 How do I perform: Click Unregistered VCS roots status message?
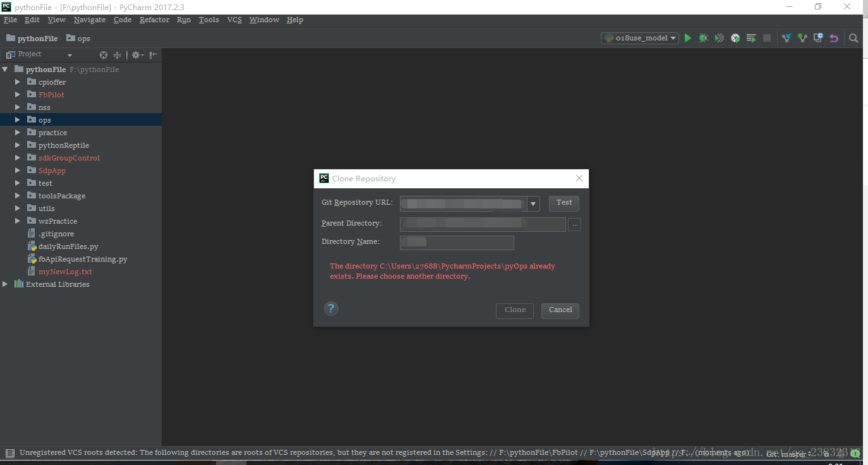pyautogui.click(x=384, y=453)
